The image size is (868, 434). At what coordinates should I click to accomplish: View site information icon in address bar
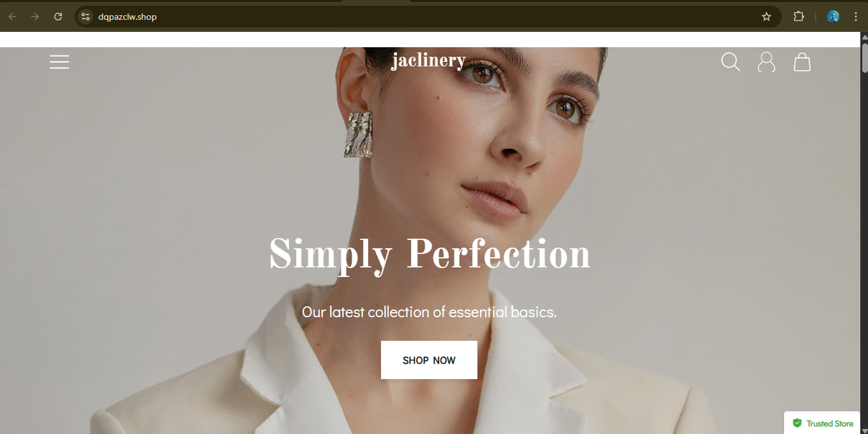click(86, 17)
